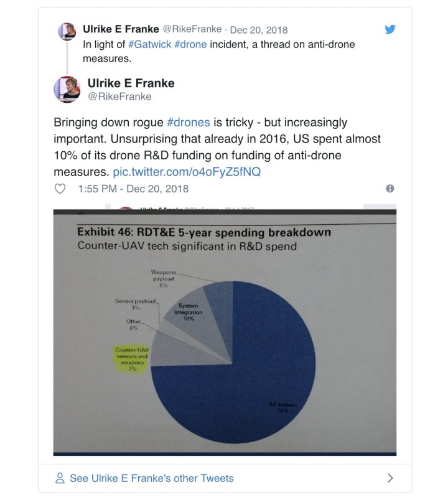
Task: Click the Dec 20, 2018 date in parent tweet
Action: click(259, 29)
